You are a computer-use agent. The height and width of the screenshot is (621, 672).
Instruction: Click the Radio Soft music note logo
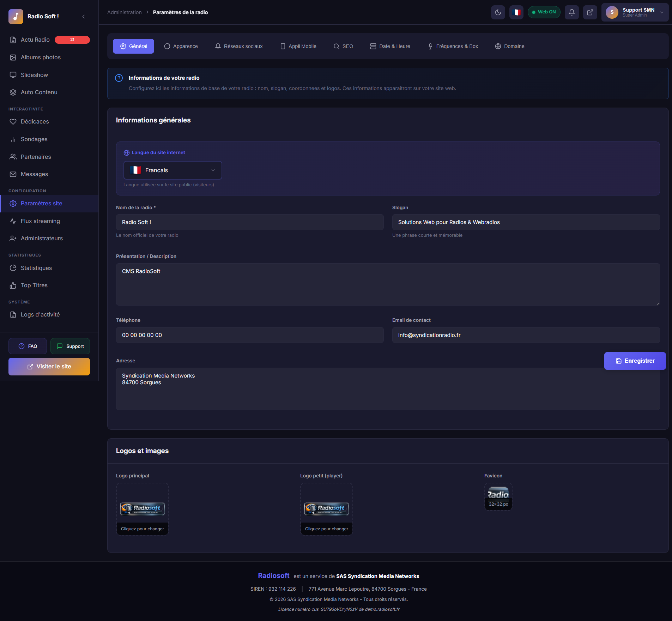16,17
